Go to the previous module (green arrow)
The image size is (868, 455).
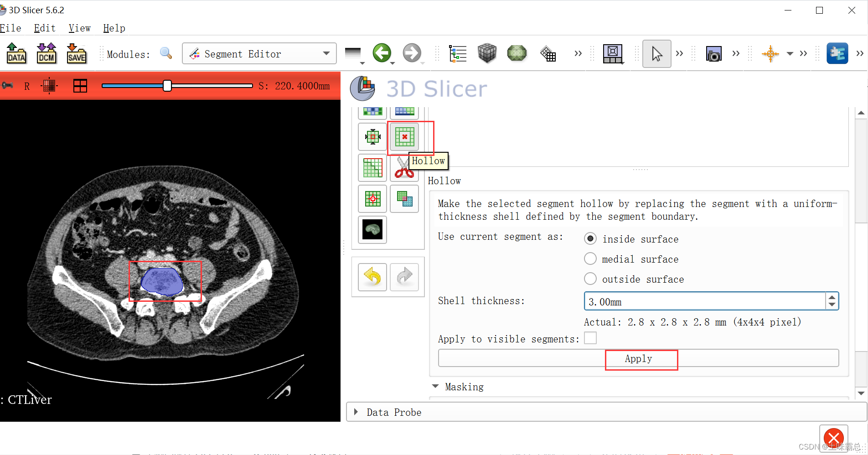[x=382, y=53]
